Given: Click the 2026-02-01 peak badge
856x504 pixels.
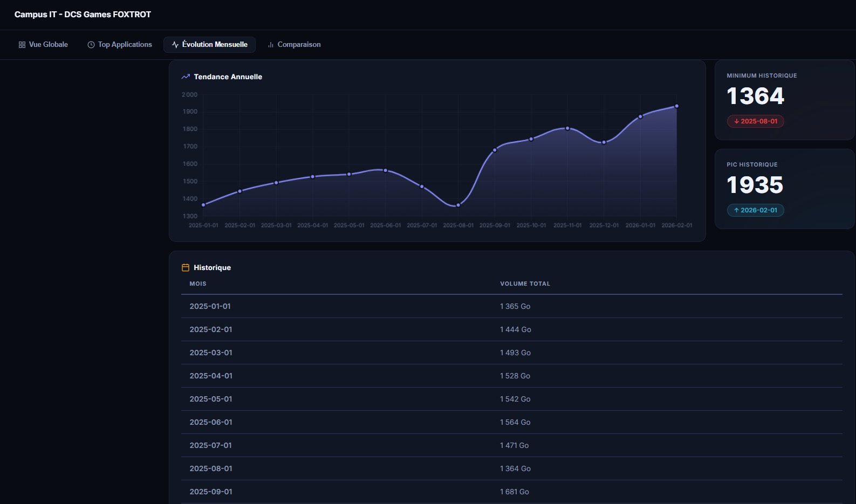Looking at the screenshot, I should point(756,210).
